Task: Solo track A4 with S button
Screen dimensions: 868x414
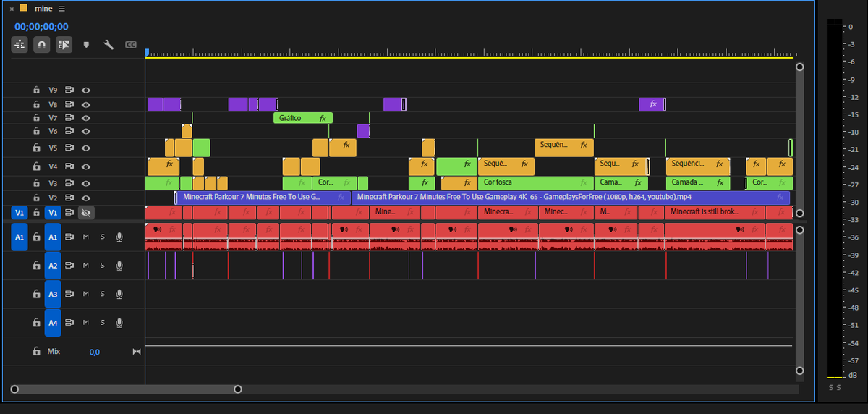Action: 103,323
